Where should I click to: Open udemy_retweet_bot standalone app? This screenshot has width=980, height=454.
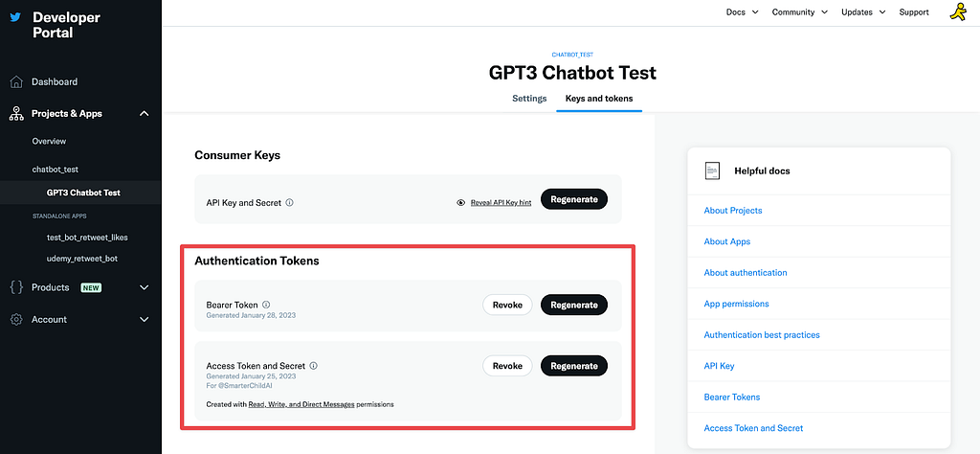click(x=82, y=259)
